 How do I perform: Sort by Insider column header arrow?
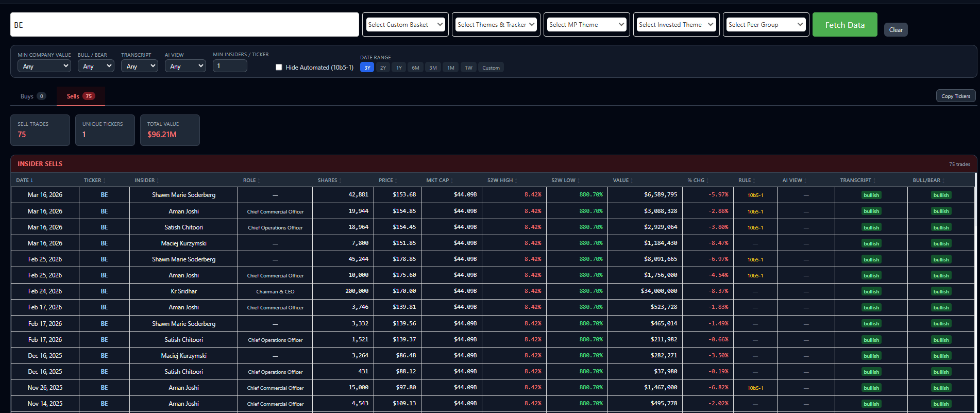pos(158,181)
